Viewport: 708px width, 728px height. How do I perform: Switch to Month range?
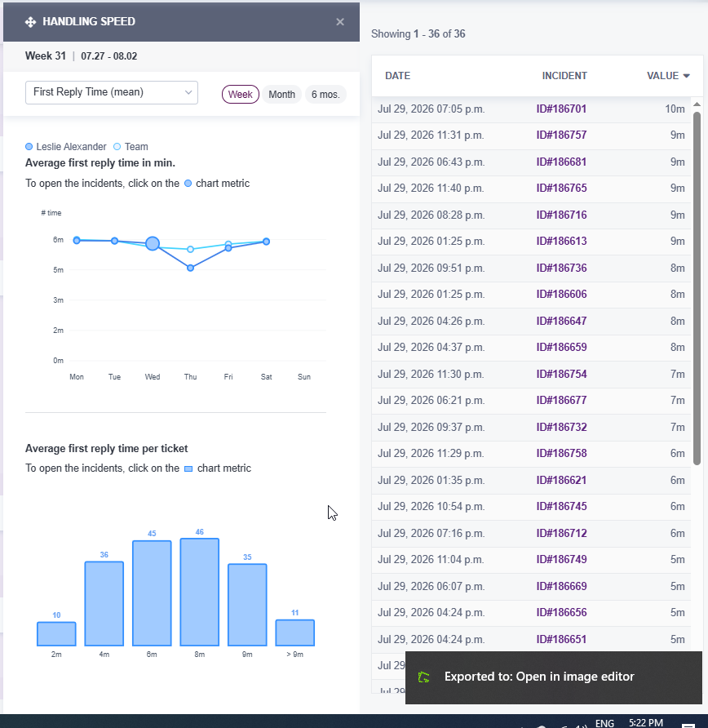pos(281,94)
